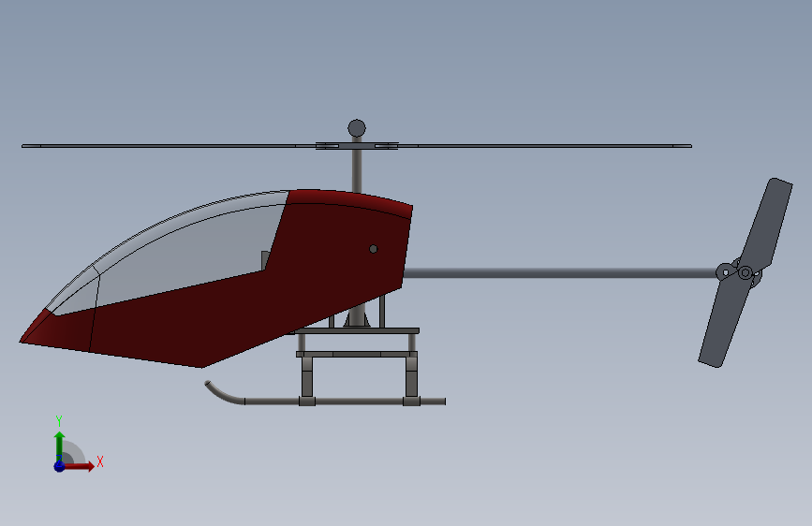Image resolution: width=812 pixels, height=526 pixels.
Task: Select the ball atop the rotor mast
Action: [x=357, y=128]
